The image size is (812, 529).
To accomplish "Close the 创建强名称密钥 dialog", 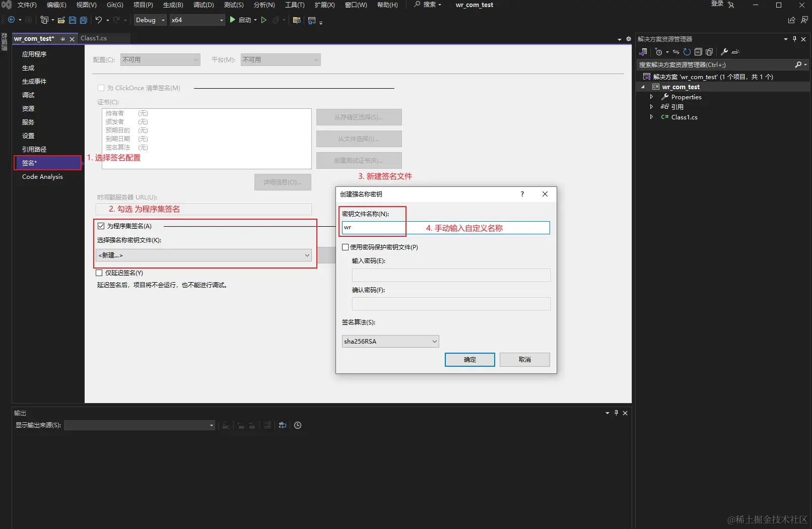I will (x=545, y=194).
